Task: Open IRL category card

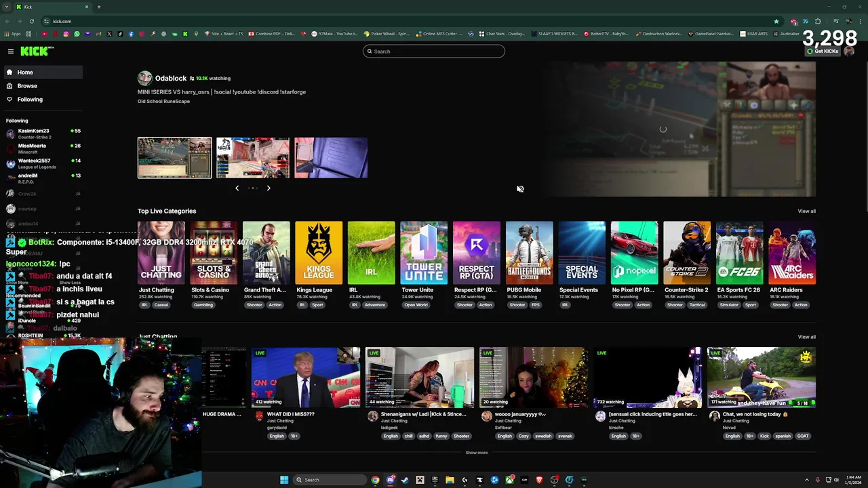Action: [372, 253]
